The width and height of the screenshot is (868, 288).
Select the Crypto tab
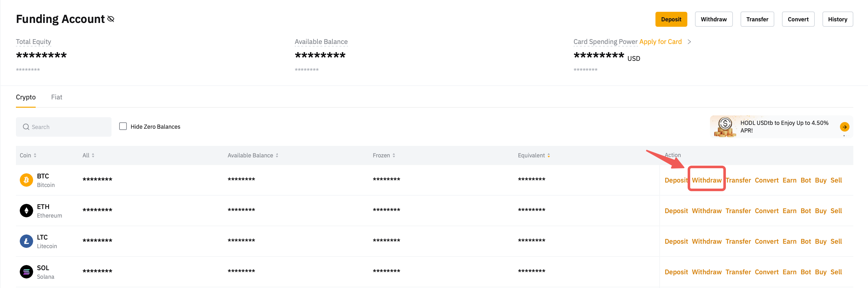pos(25,97)
